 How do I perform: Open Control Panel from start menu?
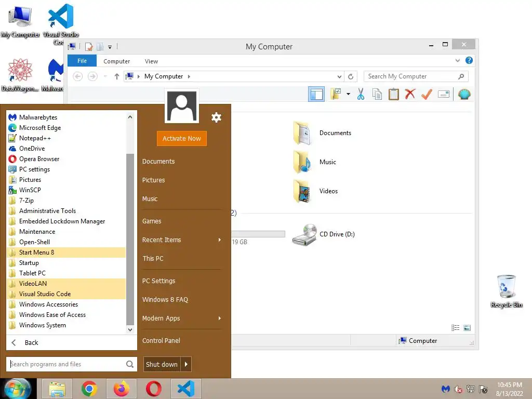pyautogui.click(x=161, y=341)
